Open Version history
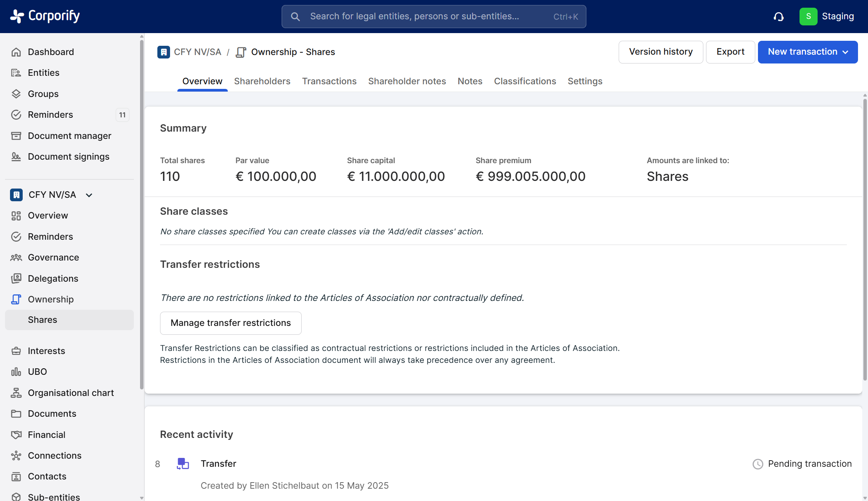The height and width of the screenshot is (501, 868). coord(660,52)
